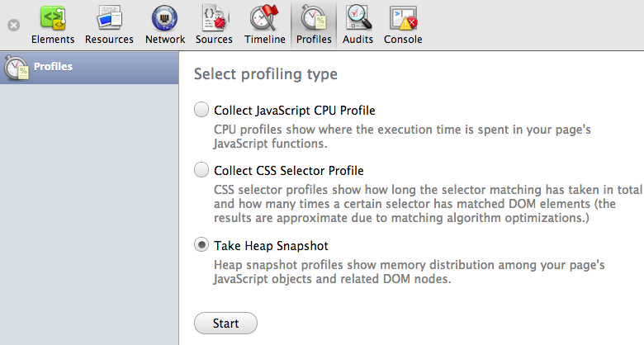Open the Elements panel icon
The width and height of the screenshot is (644, 345).
tap(53, 18)
